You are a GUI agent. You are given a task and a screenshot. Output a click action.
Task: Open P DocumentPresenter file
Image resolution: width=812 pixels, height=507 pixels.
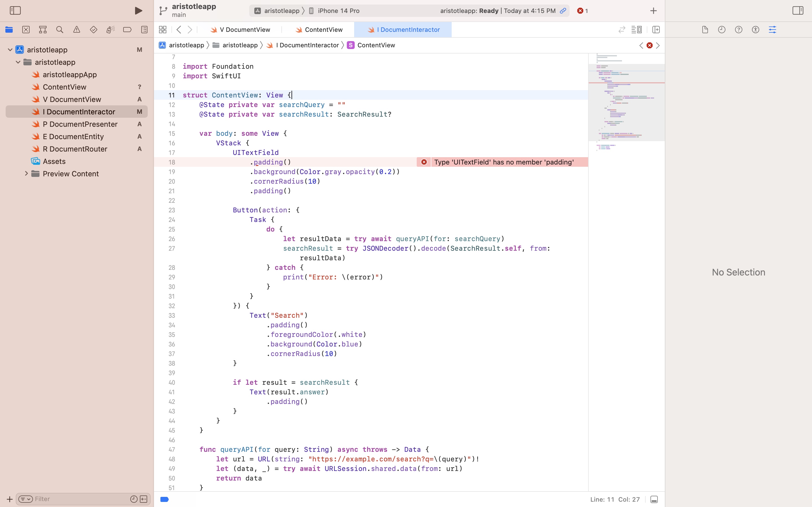pos(80,124)
